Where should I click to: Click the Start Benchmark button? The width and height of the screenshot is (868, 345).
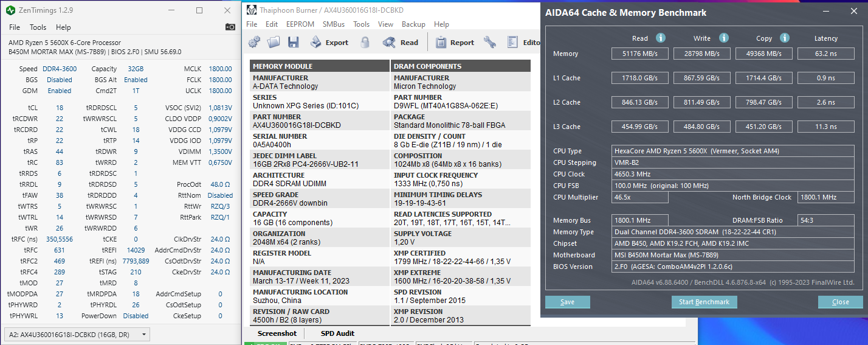click(704, 302)
